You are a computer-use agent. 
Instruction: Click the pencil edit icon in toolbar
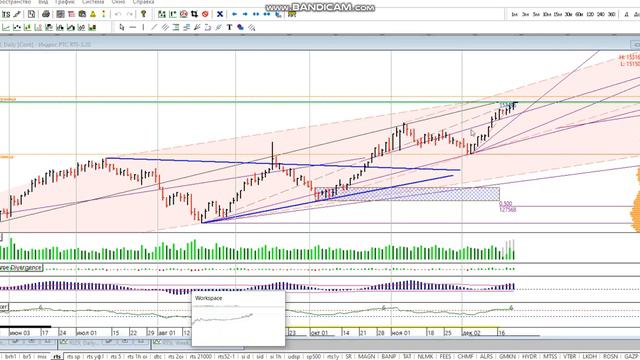coord(17,14)
